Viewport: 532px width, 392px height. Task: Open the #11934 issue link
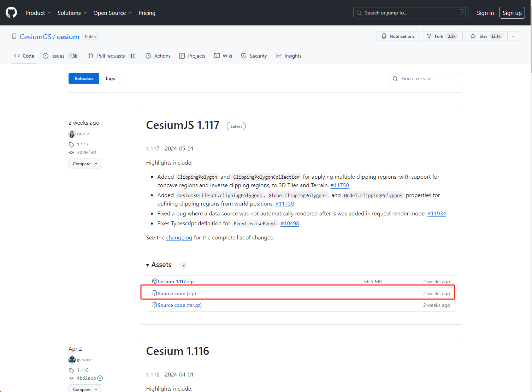point(437,214)
